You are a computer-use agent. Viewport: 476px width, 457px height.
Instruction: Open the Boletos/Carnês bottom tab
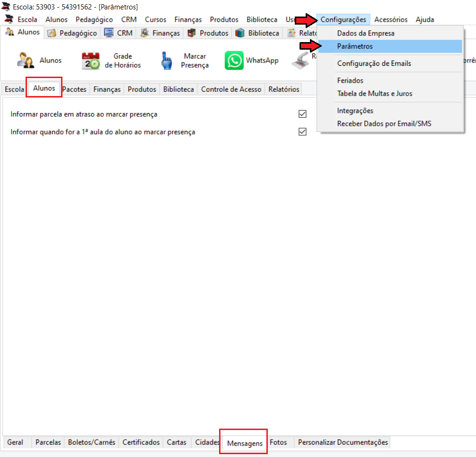[91, 442]
